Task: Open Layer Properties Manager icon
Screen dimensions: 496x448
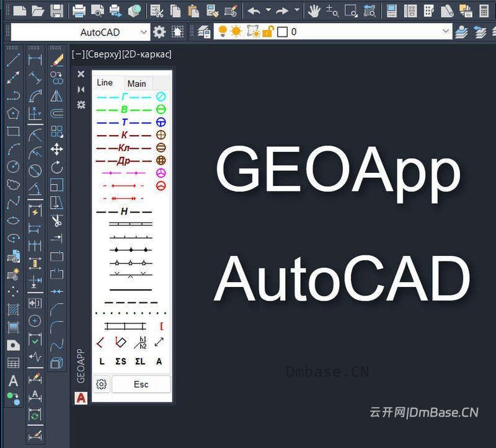Action: point(204,32)
